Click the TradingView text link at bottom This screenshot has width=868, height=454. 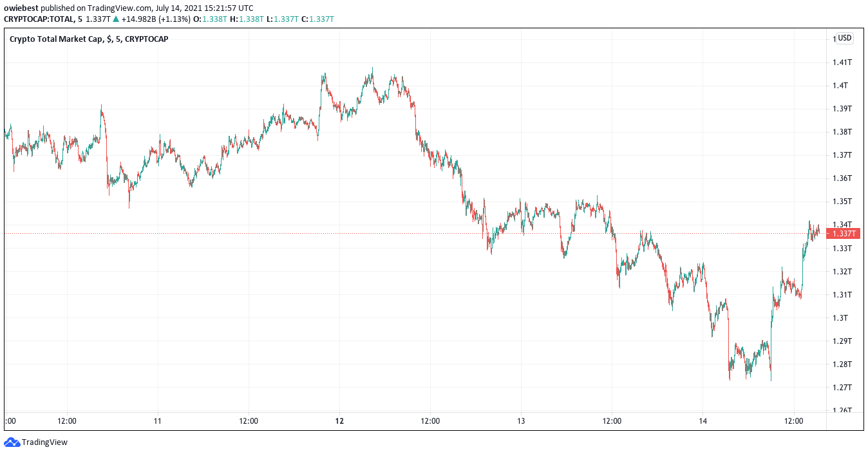coord(44,442)
